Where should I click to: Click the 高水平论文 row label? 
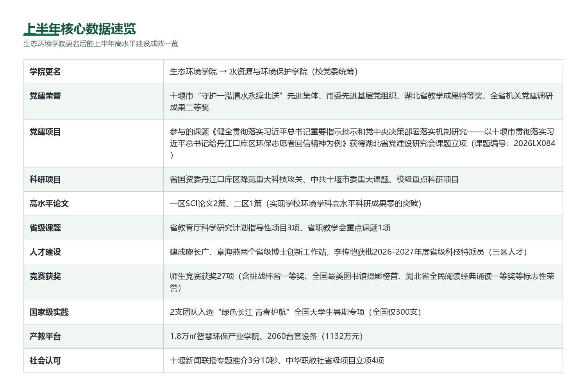[x=49, y=204]
